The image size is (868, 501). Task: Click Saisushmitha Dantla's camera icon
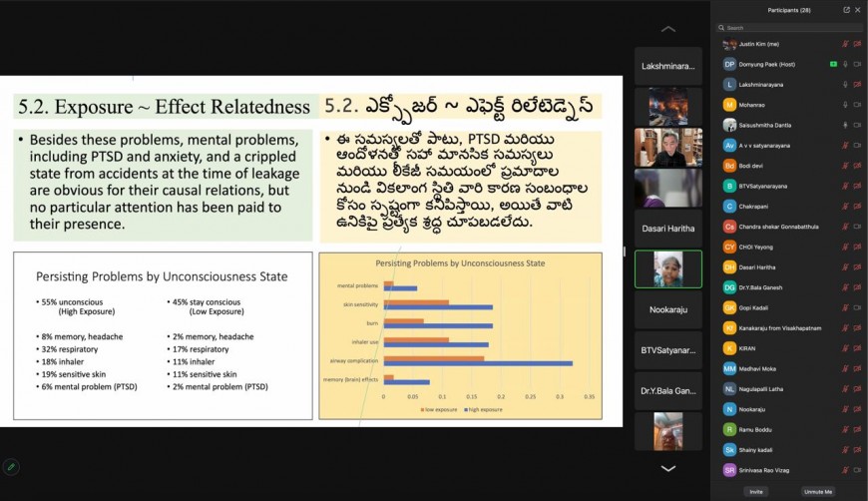click(858, 125)
